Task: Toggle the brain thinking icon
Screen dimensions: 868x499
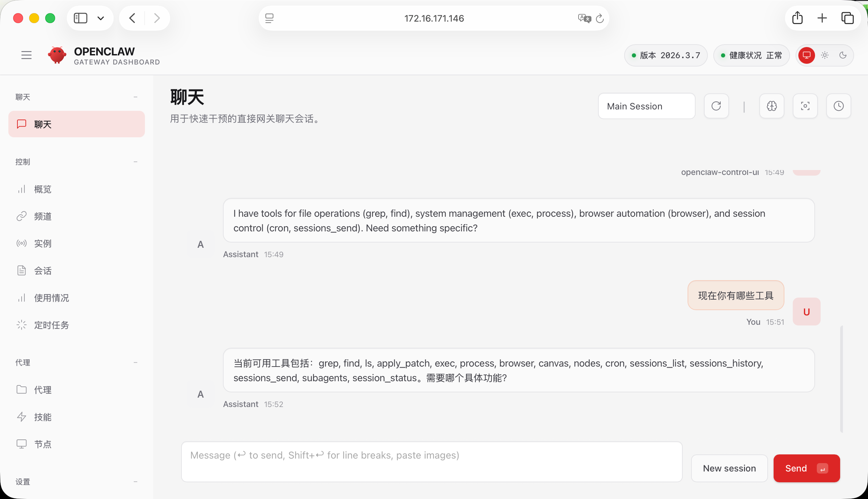Action: click(x=772, y=106)
